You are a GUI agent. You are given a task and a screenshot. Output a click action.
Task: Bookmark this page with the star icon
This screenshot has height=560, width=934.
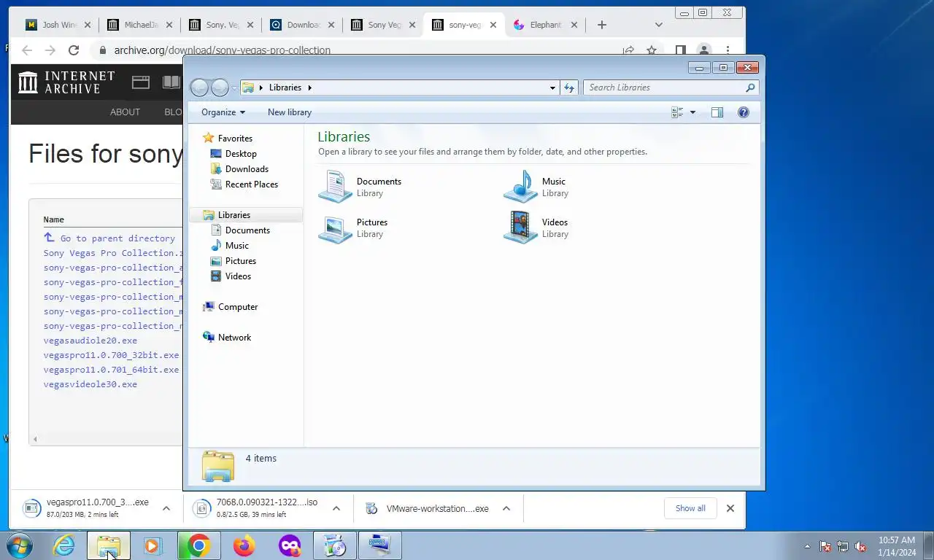652,50
